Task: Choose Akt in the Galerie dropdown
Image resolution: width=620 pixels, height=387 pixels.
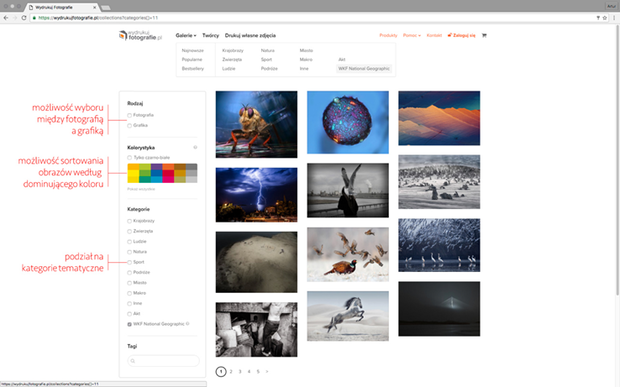Action: (x=342, y=59)
